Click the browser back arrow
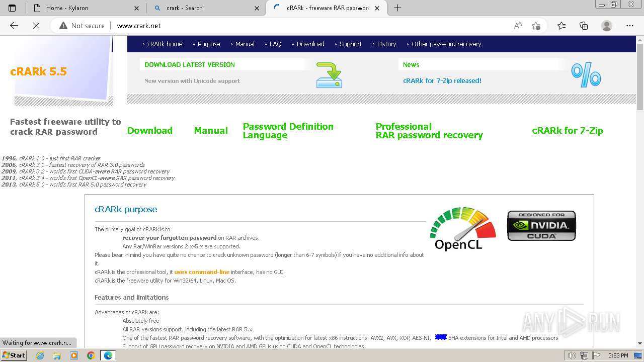Screen dimensions: 644x362 click(14, 26)
